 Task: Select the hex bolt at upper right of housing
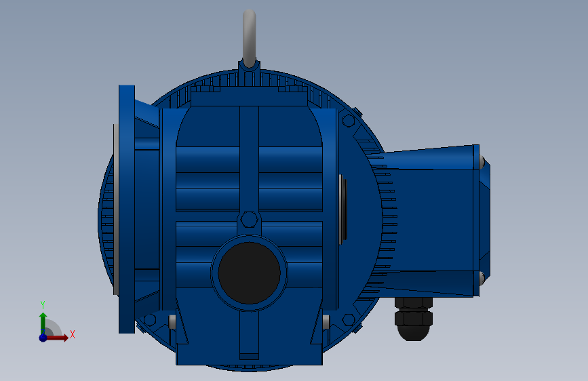(x=349, y=121)
